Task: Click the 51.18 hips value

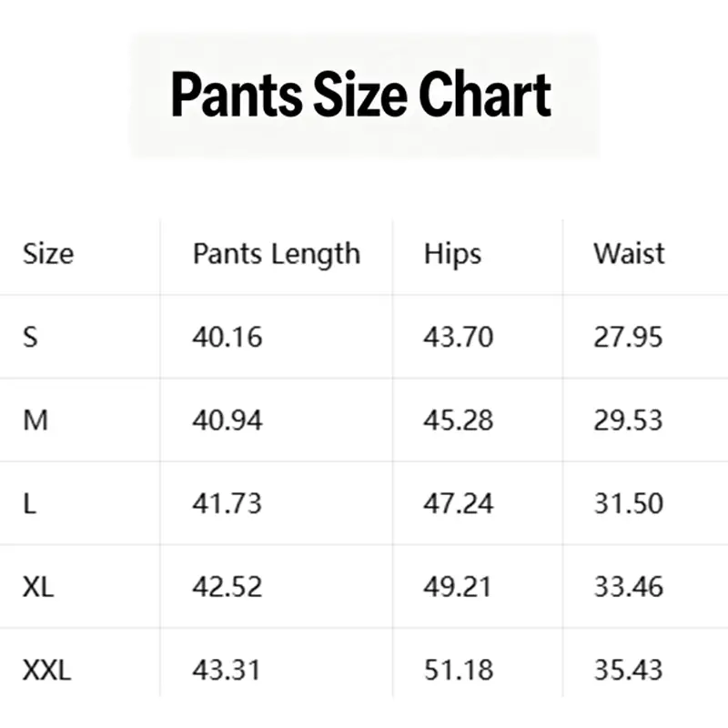Action: point(459,671)
